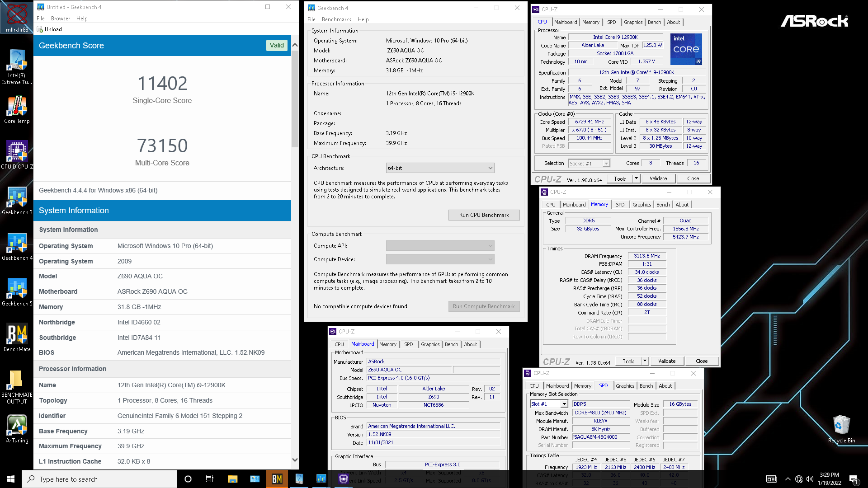This screenshot has height=488, width=868.
Task: Open Task View on the taskbar
Action: (x=209, y=479)
